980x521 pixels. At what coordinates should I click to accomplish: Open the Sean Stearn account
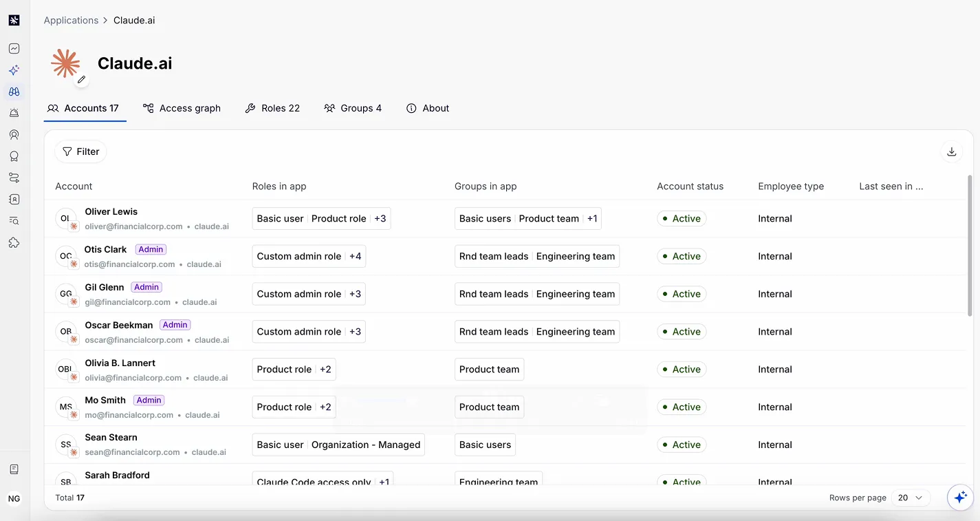pos(111,438)
